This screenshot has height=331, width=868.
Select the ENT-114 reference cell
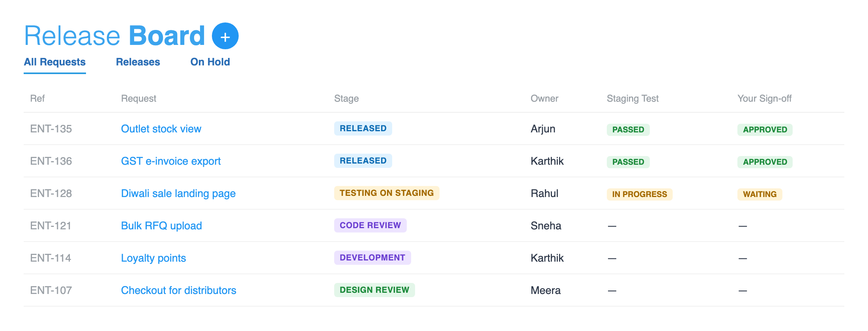tap(51, 258)
